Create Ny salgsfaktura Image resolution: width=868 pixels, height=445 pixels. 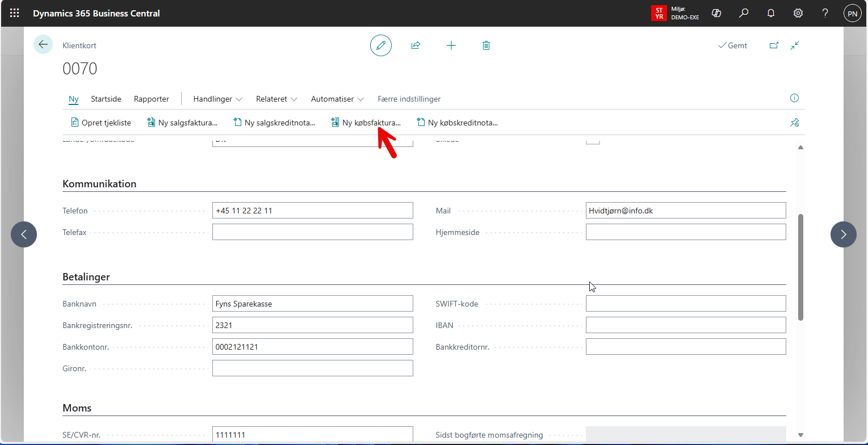pos(182,122)
